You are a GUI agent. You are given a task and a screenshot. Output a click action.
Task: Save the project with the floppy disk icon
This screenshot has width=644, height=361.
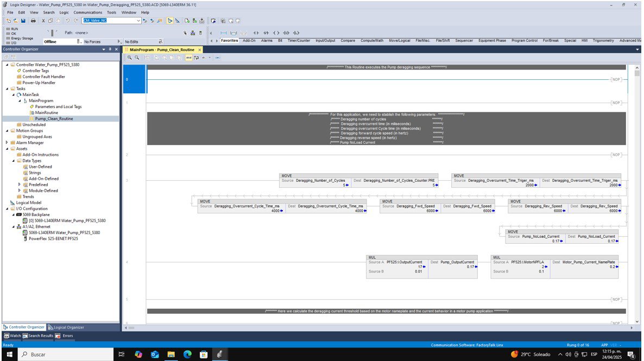23,21
